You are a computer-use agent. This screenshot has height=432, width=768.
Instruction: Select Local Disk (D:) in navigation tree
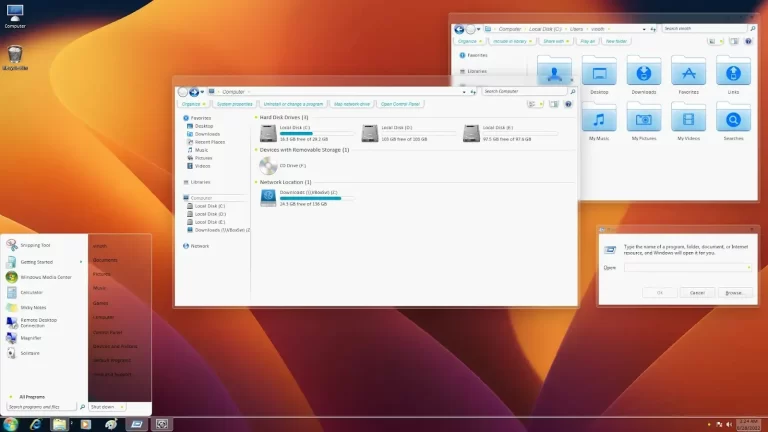tap(206, 214)
